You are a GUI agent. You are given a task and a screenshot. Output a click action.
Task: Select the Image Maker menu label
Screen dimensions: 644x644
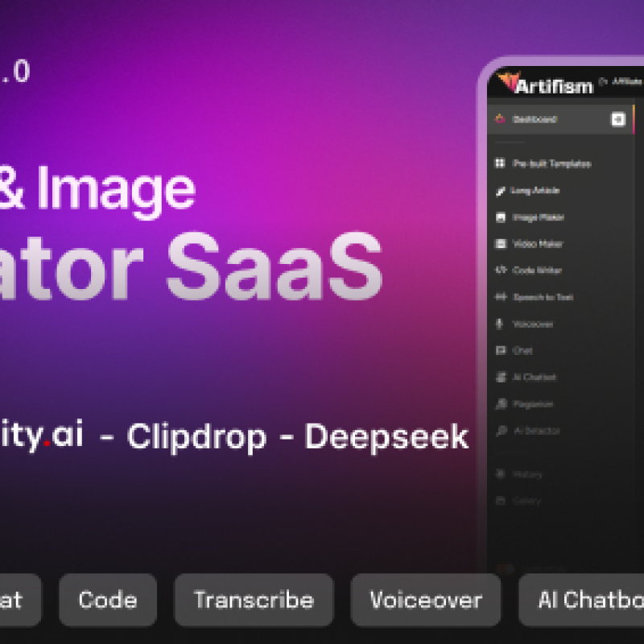click(539, 217)
